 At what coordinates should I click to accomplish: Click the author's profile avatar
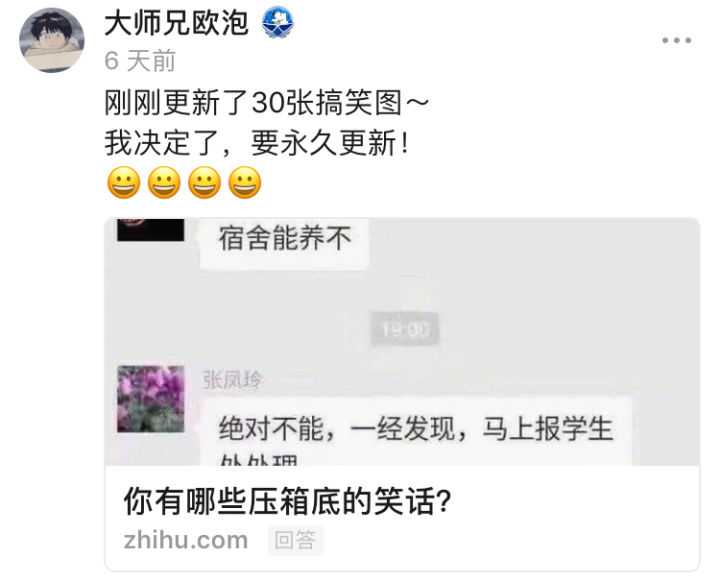tap(52, 40)
